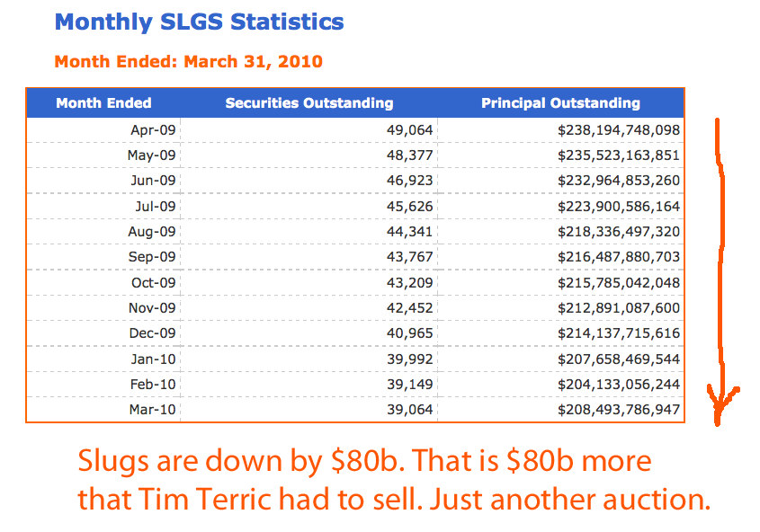The width and height of the screenshot is (760, 532).
Task: Select the Oct-09 securities value 43,209
Action: click(x=409, y=283)
